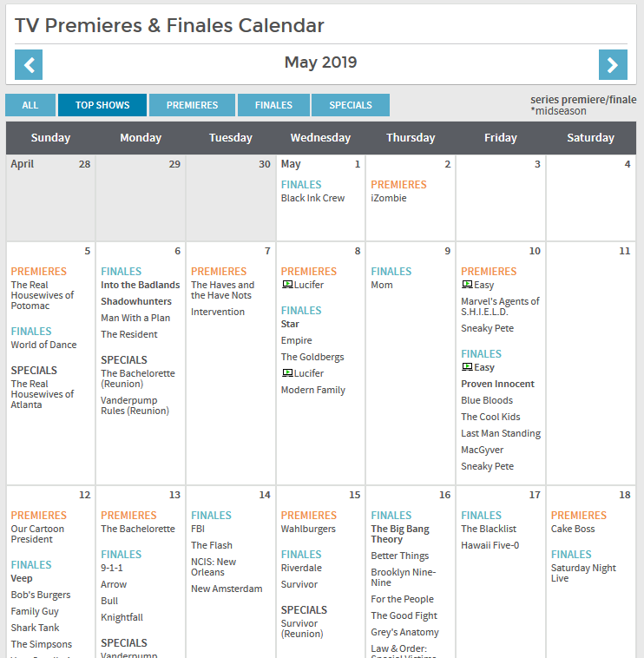Select the TOP SHOWS filter tab
Viewport: 644px width, 658px height.
point(102,105)
